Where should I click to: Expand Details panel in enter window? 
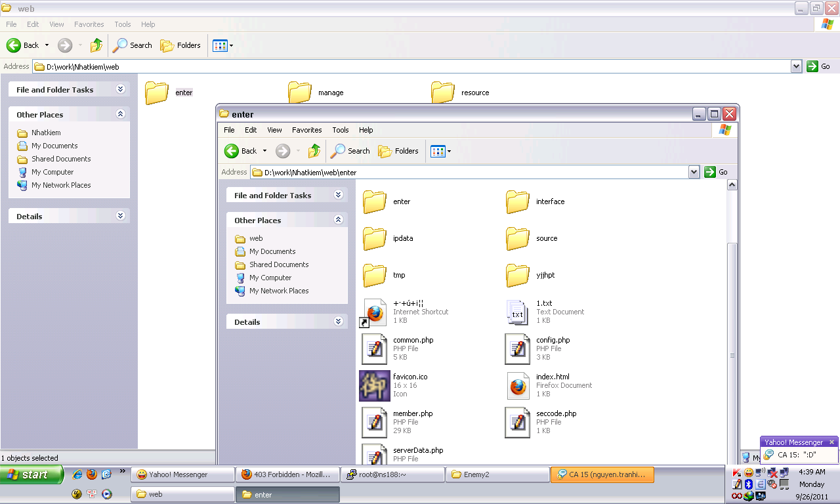[x=338, y=322]
